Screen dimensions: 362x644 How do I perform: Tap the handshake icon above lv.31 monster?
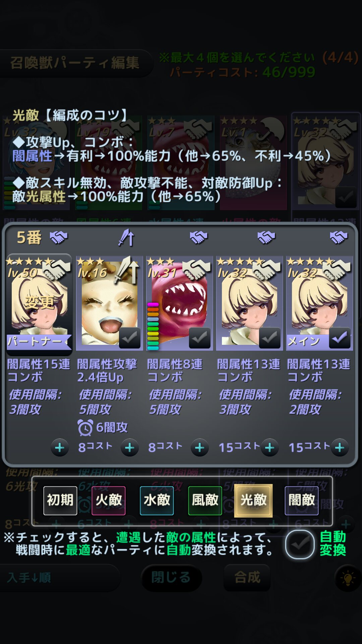point(198,237)
